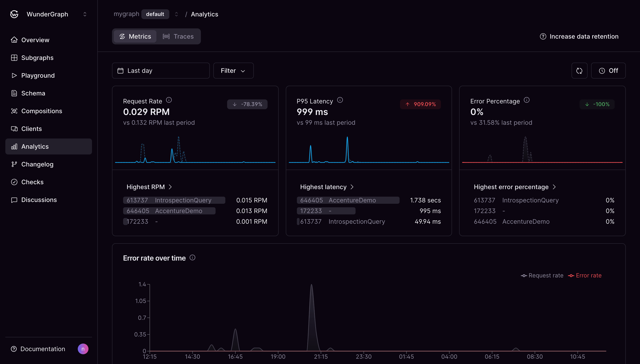Select the Analytics icon in the sidebar

coord(14,146)
